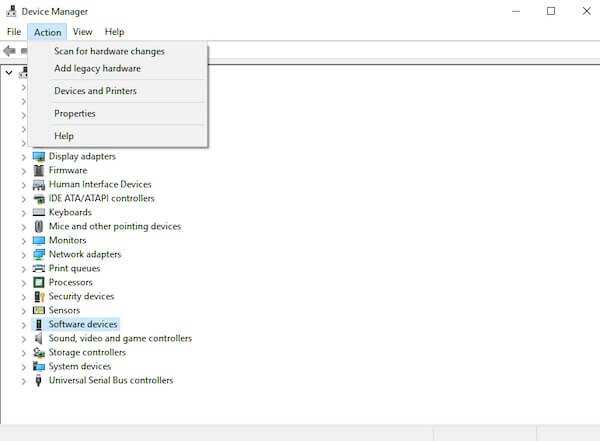Image resolution: width=600 pixels, height=441 pixels.
Task: Expand the Monitors category
Action: pos(24,241)
